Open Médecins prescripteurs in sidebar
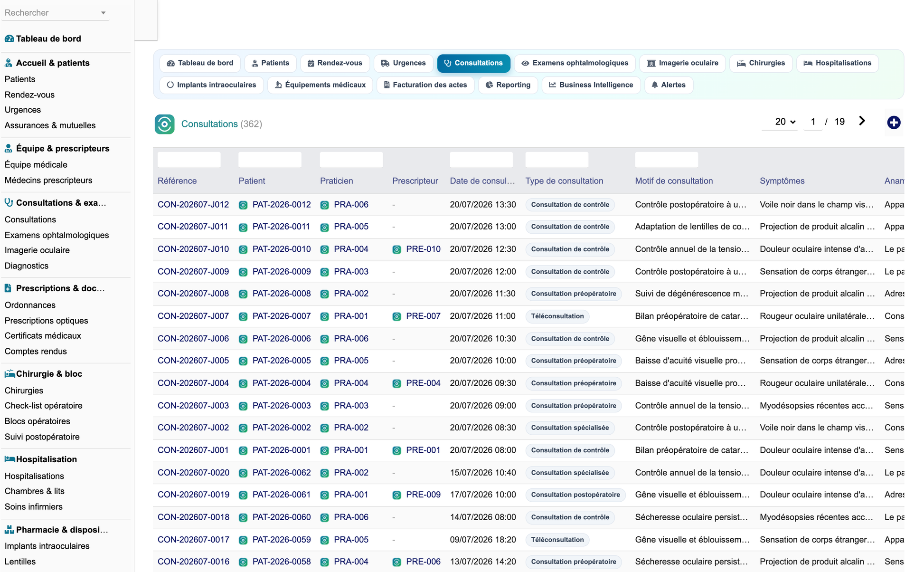The width and height of the screenshot is (924, 572). click(x=48, y=181)
